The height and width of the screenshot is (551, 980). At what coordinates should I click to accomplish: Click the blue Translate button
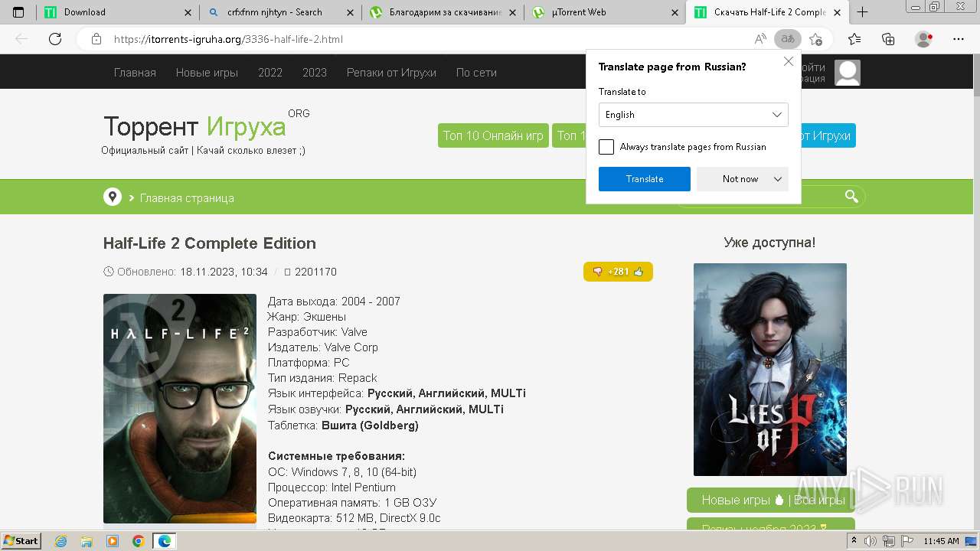pos(645,179)
